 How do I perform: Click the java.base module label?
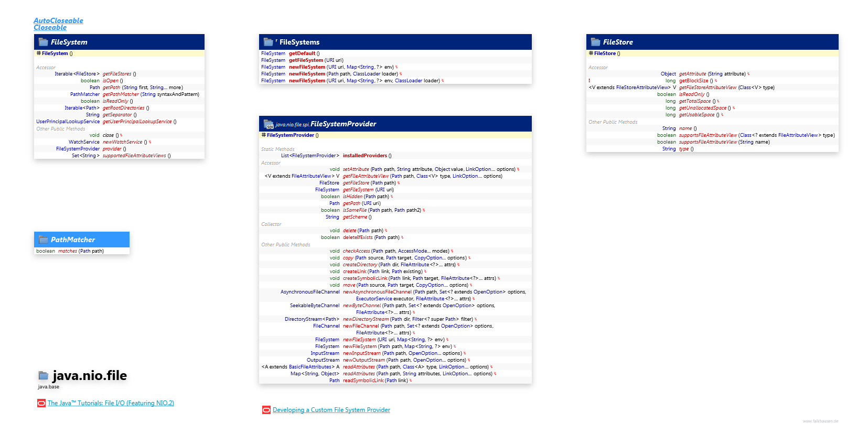(48, 387)
